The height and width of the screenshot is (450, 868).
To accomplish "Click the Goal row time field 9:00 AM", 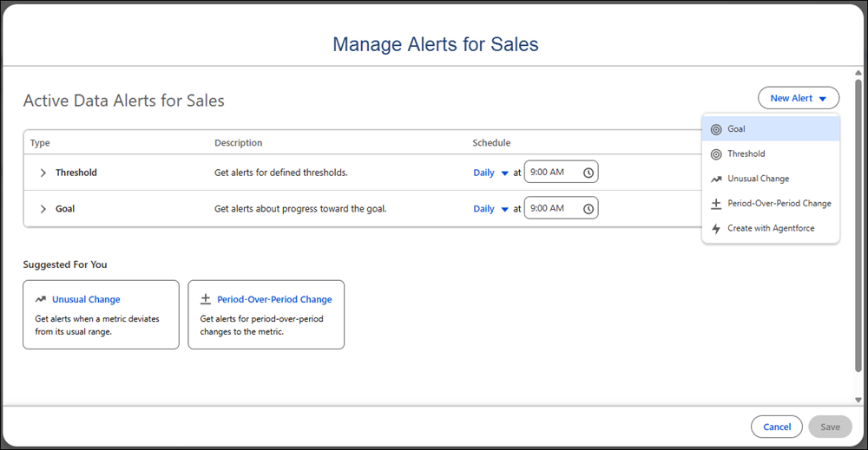I will coord(561,208).
